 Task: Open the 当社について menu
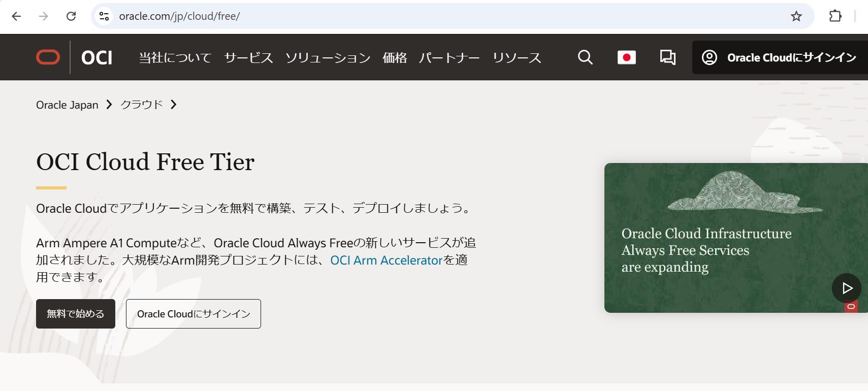(x=175, y=58)
